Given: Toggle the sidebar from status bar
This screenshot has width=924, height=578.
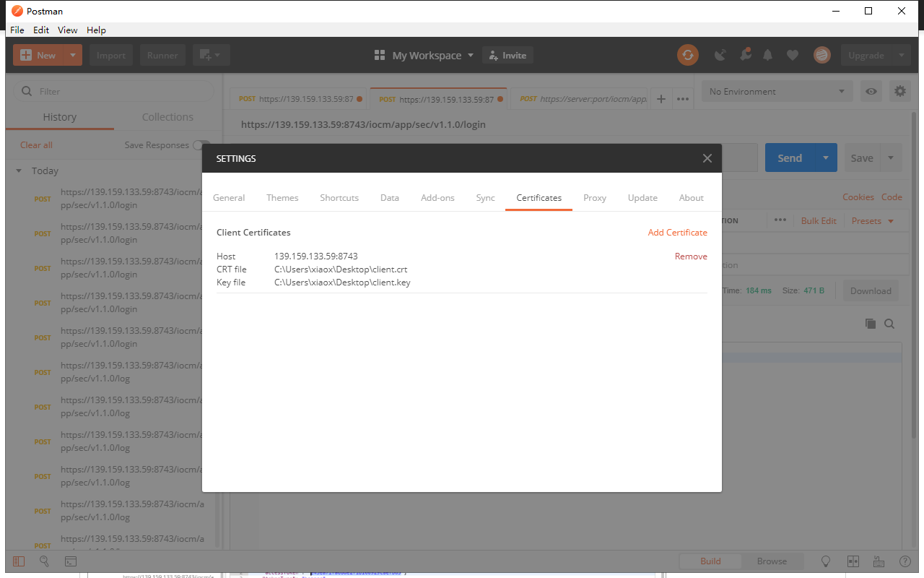Looking at the screenshot, I should 19,561.
